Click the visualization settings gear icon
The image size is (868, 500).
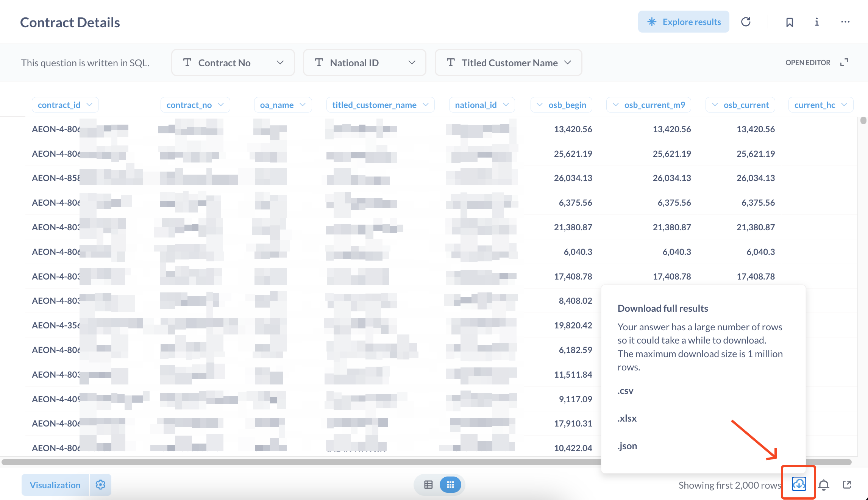[x=100, y=485]
